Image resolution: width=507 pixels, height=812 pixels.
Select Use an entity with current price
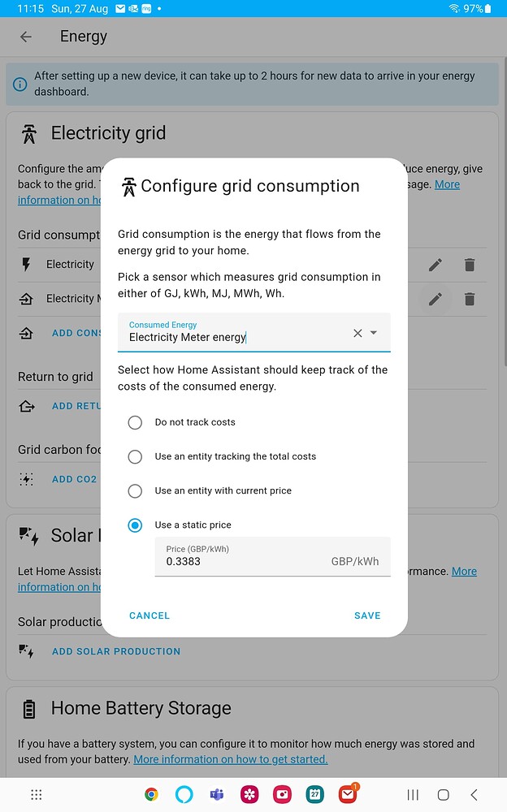[x=135, y=490]
